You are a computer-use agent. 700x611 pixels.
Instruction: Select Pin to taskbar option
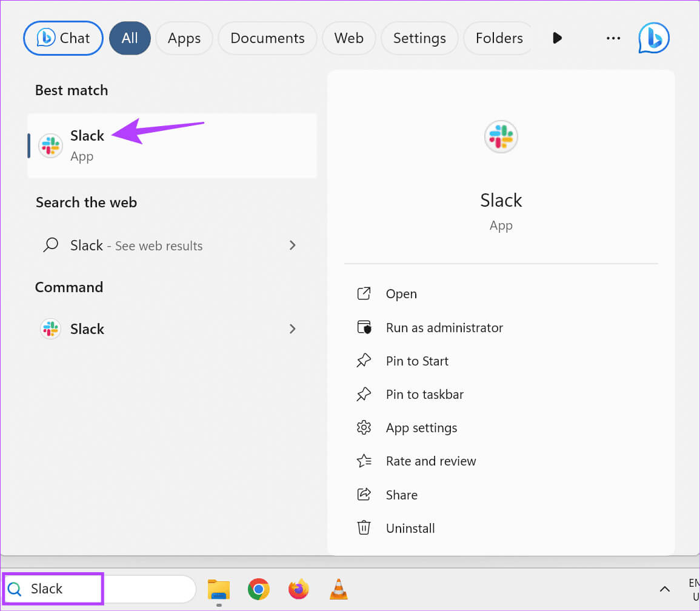click(425, 395)
